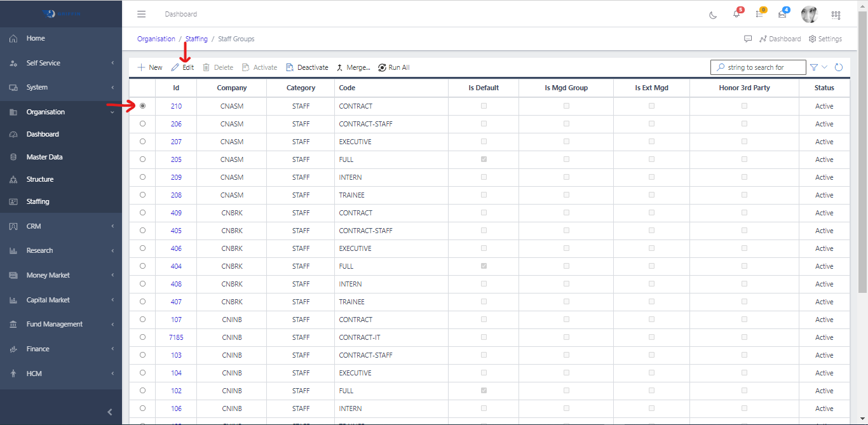Toggle Is Default checkbox for row 205
The height and width of the screenshot is (425, 868).
tap(484, 159)
